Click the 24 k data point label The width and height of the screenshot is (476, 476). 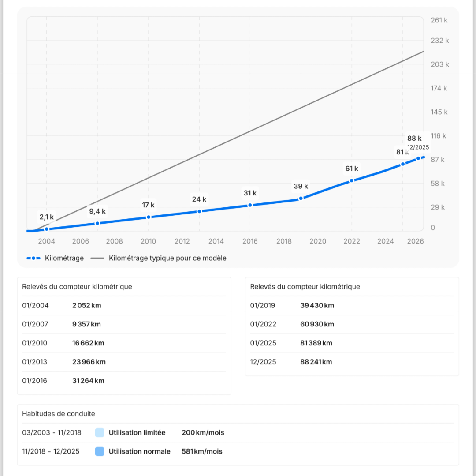click(199, 199)
